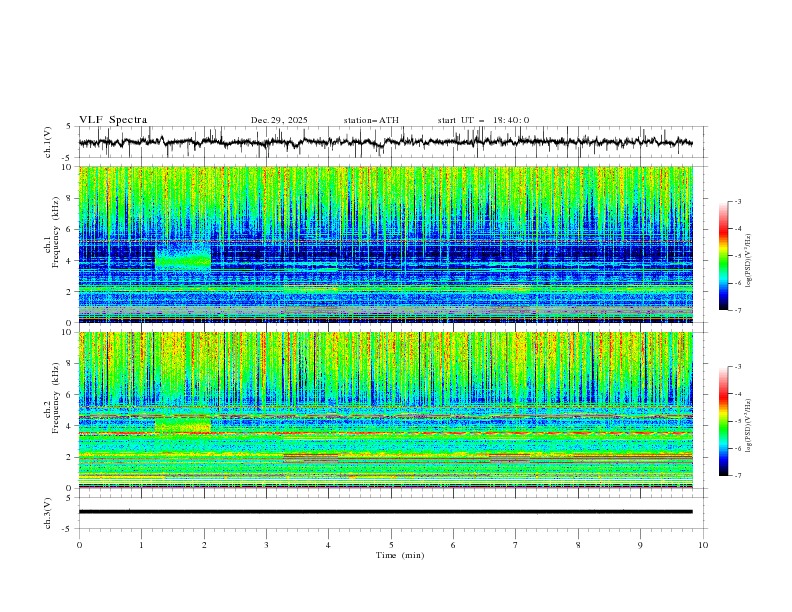Click the ch.3 flat black waveform line
Viewport: 792px width, 612px height.
(x=385, y=512)
